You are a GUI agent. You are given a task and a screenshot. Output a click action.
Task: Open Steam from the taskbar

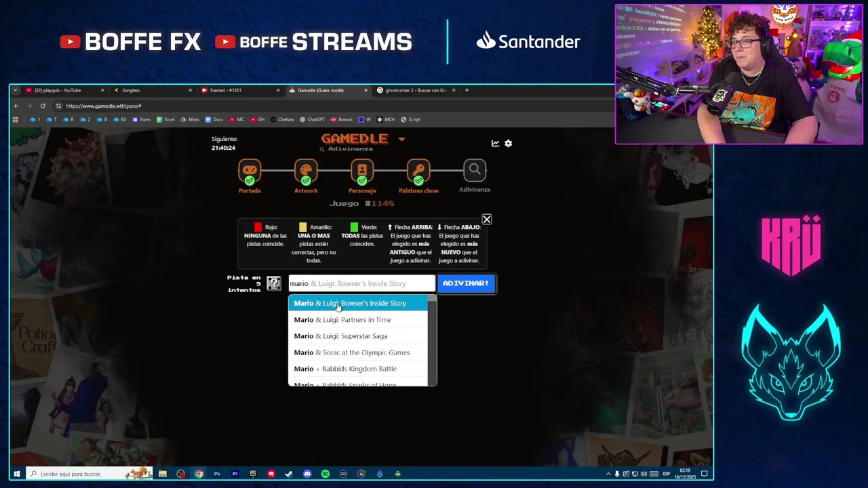tap(289, 474)
